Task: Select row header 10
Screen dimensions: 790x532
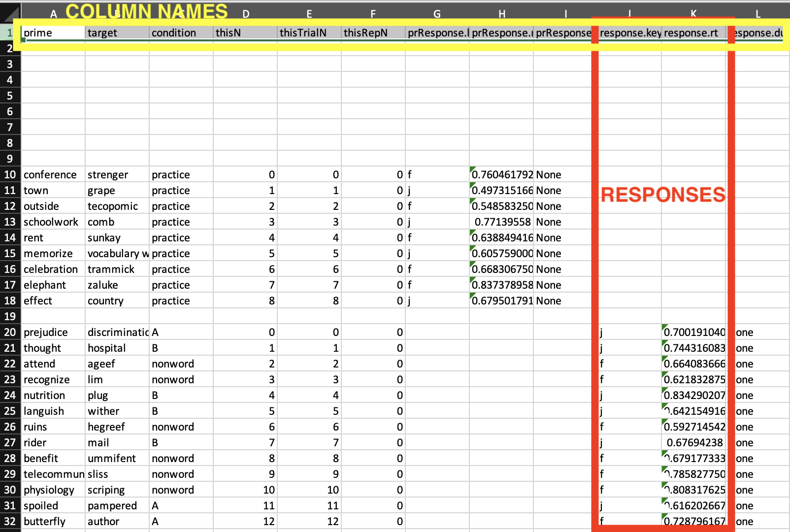Action: (x=10, y=174)
